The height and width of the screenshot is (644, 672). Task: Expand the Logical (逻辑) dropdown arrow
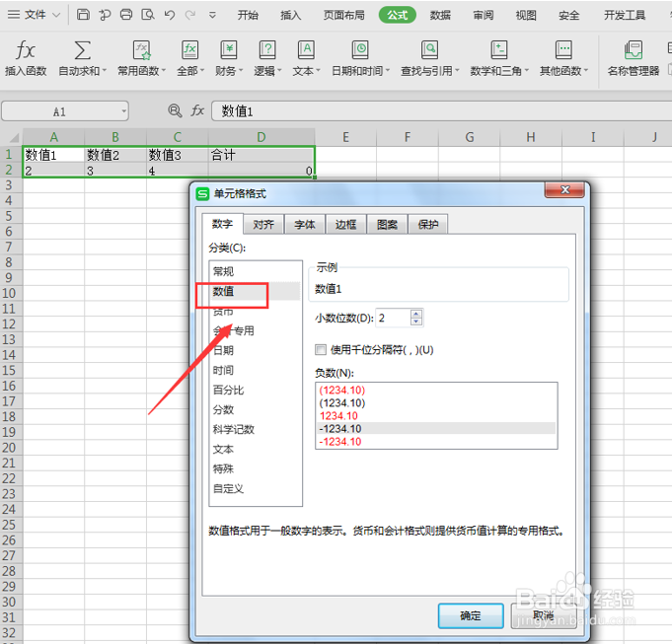click(279, 71)
